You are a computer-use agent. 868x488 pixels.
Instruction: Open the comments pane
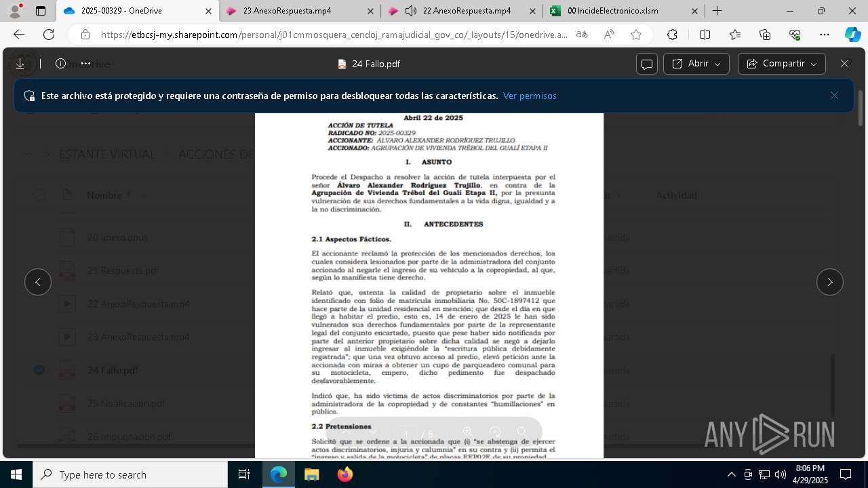coord(647,64)
